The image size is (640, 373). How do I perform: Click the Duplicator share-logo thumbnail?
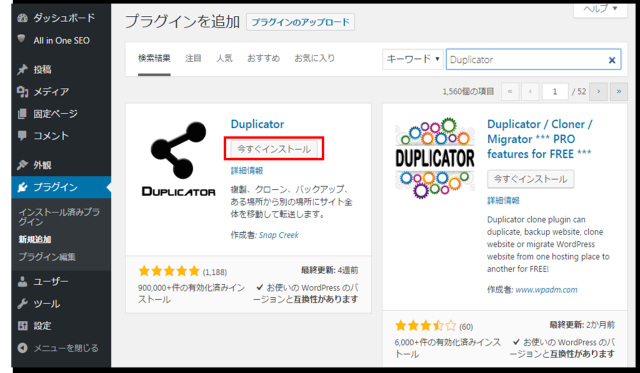[178, 158]
